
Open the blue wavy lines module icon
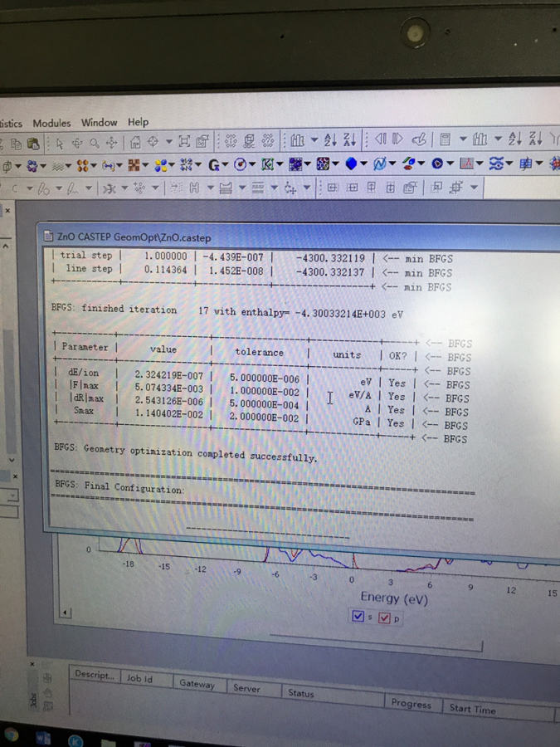click(x=496, y=164)
